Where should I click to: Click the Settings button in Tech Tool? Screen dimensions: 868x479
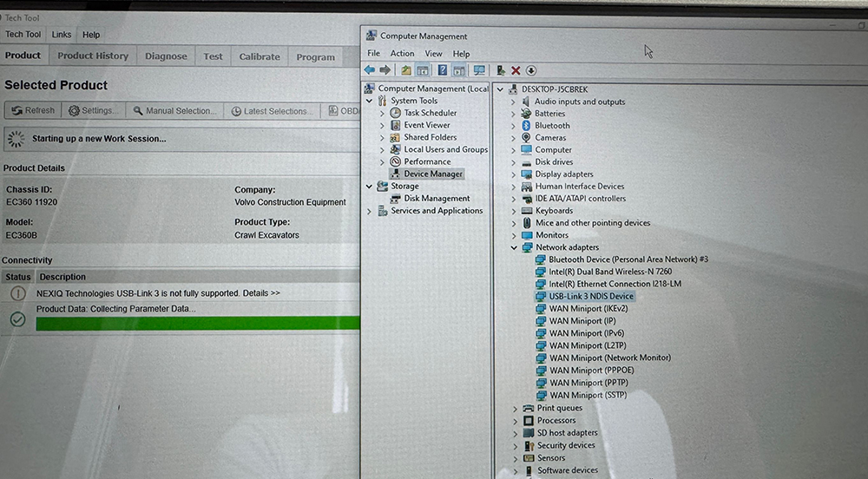(94, 110)
